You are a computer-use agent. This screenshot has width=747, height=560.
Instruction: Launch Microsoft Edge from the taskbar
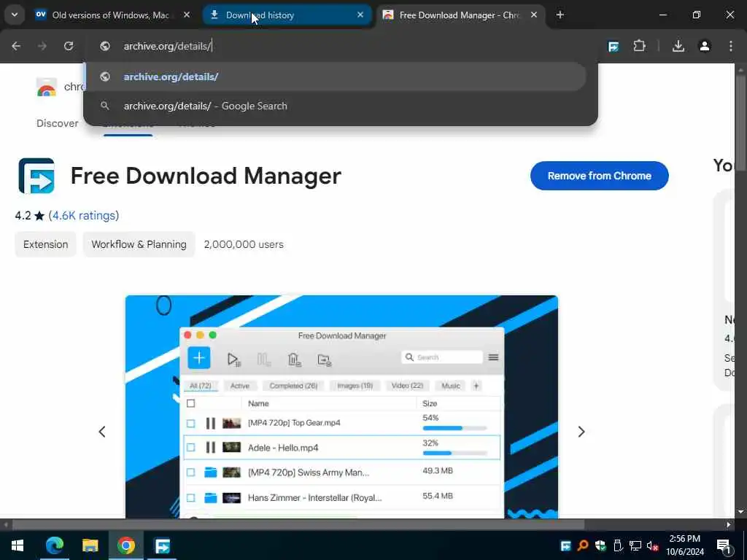[55, 545]
